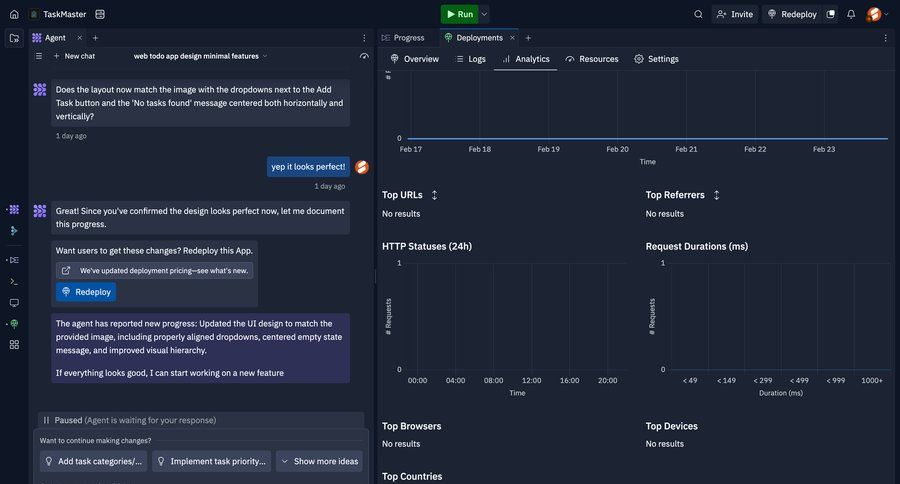Close the Agent tab
Screen dimensions: 900x484
pyautogui.click(x=80, y=38)
